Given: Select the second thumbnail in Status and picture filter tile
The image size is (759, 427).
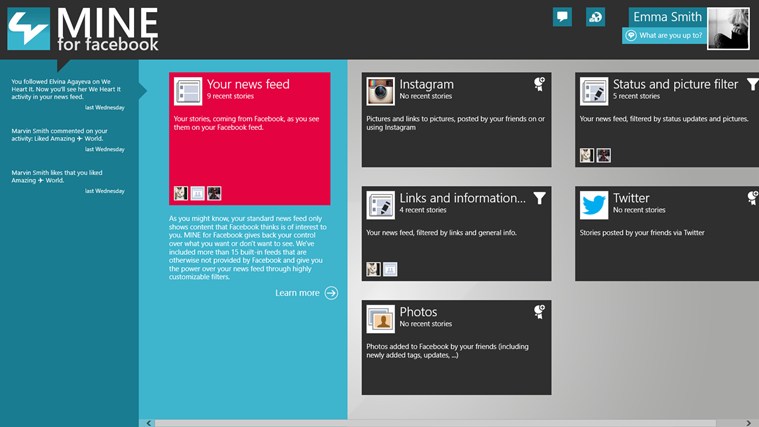Looking at the screenshot, I should [604, 155].
